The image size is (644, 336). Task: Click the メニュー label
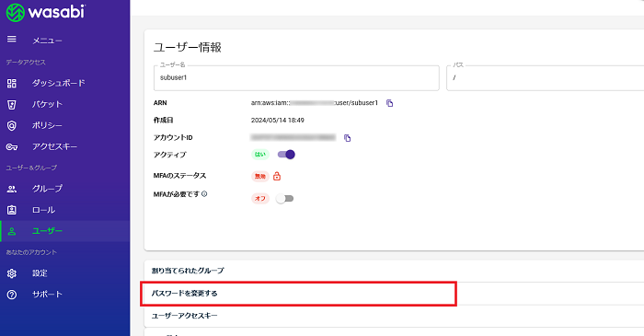[x=47, y=41]
